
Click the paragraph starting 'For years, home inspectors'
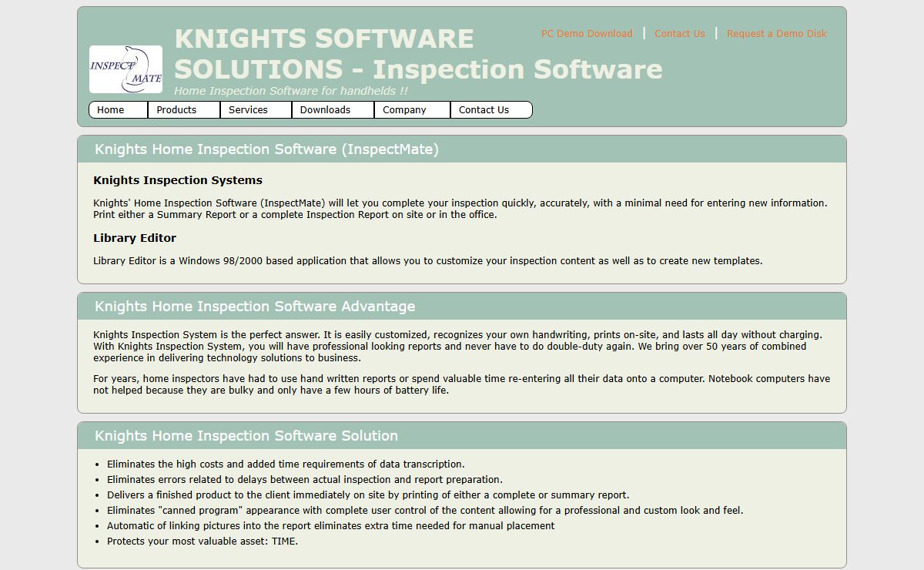point(462,384)
